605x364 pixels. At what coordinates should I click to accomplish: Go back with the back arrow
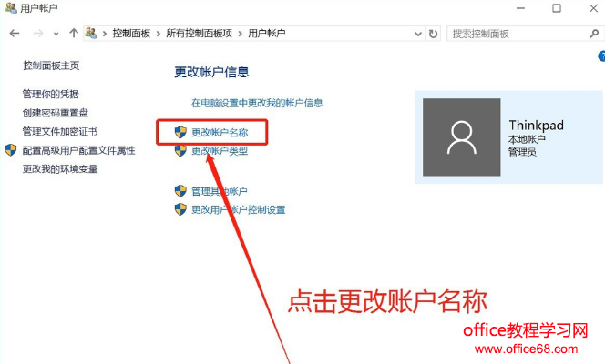pos(15,34)
